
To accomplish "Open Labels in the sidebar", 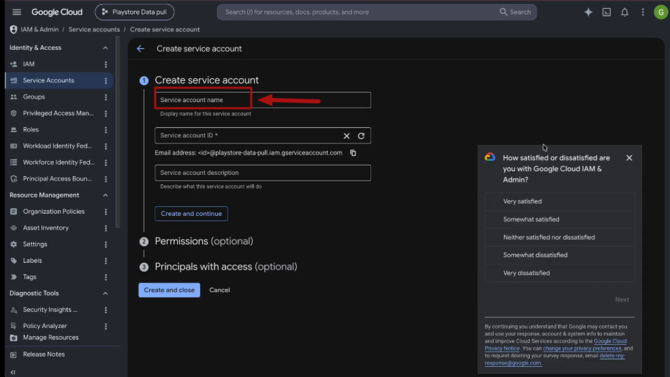I will point(32,261).
